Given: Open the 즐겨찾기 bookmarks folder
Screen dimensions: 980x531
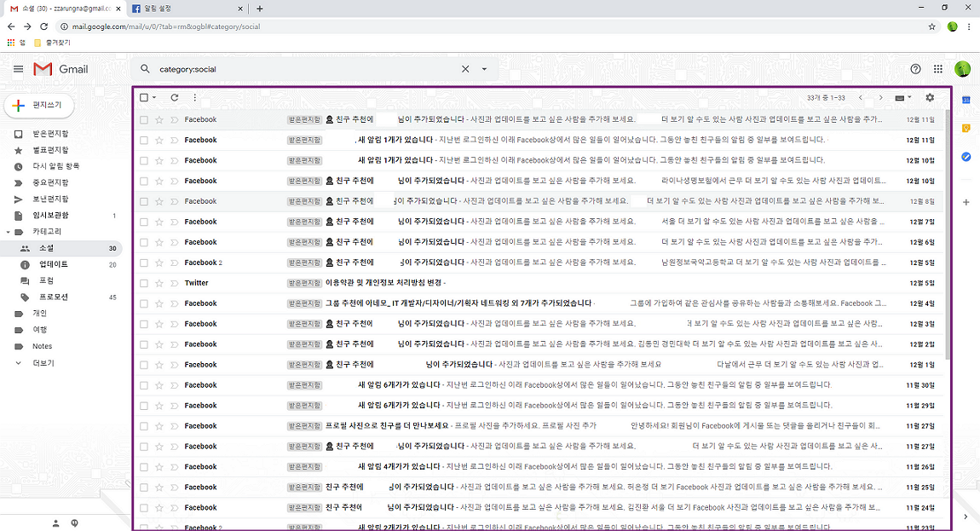Looking at the screenshot, I should pos(53,43).
